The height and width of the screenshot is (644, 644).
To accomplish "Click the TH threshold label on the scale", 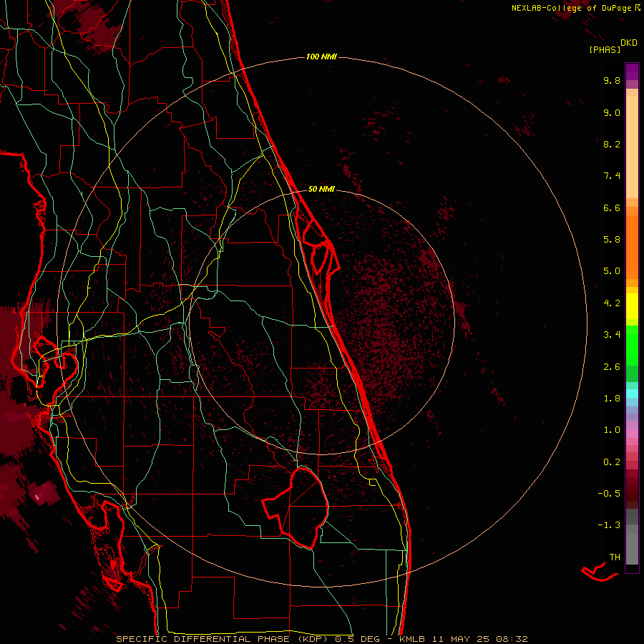I will (x=615, y=557).
